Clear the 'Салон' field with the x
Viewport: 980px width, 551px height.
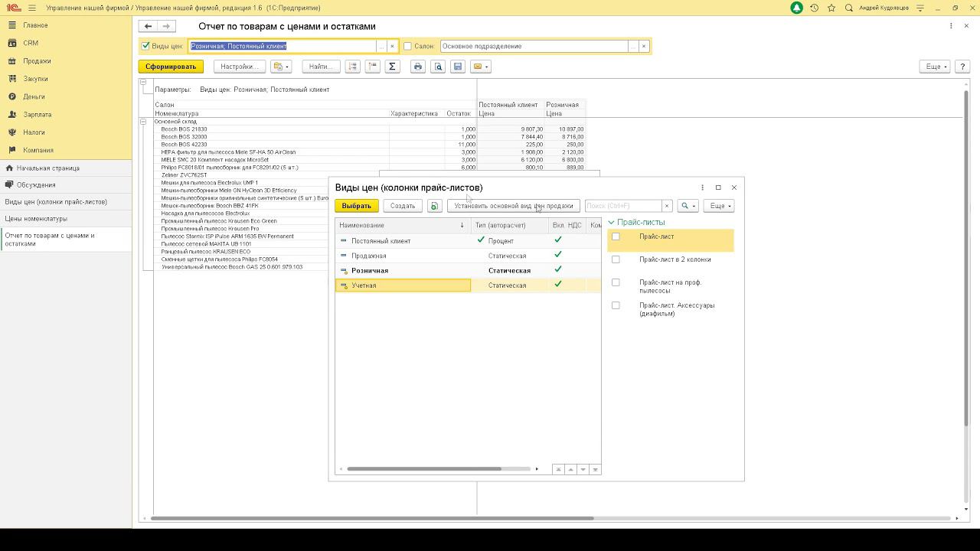pyautogui.click(x=644, y=46)
